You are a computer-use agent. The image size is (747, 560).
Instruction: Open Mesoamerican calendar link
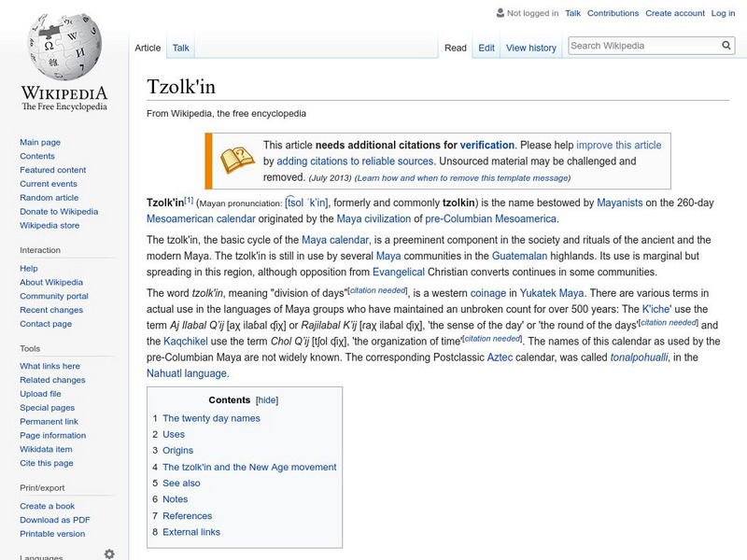click(201, 219)
